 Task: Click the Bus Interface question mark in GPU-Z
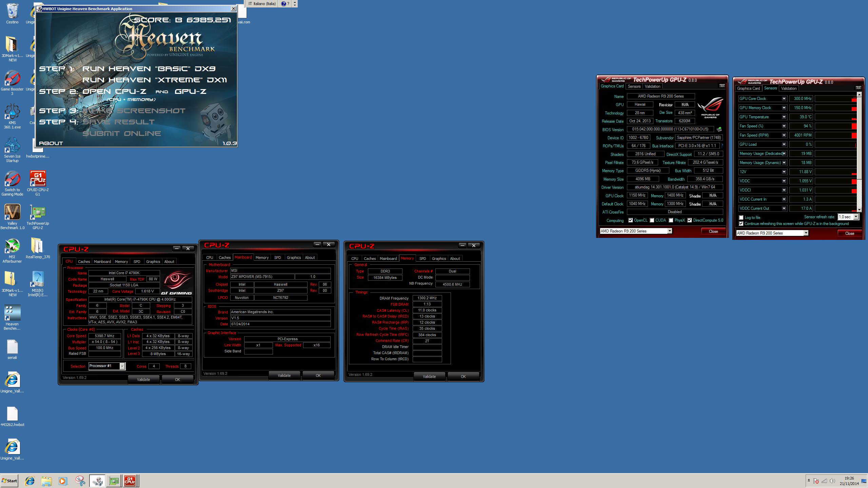pos(722,146)
